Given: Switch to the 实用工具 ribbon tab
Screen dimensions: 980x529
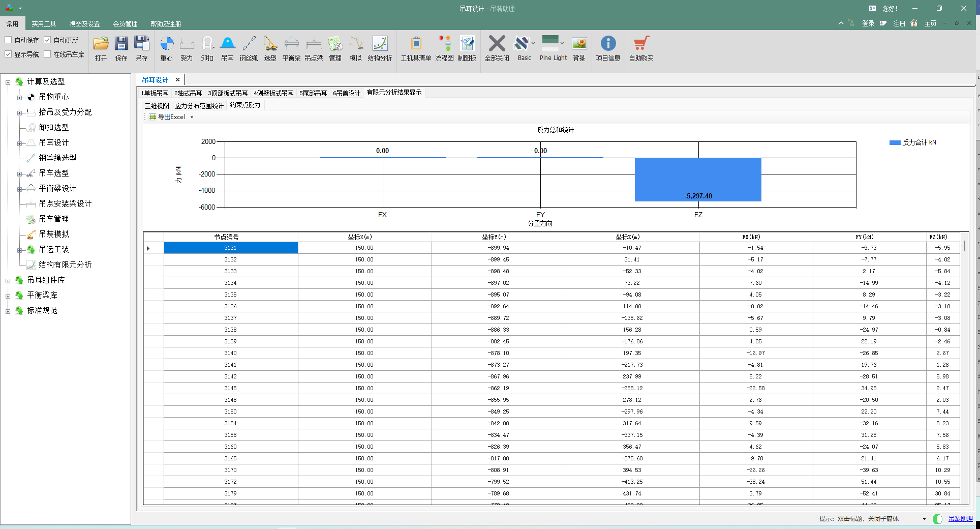Looking at the screenshot, I should click(x=44, y=24).
